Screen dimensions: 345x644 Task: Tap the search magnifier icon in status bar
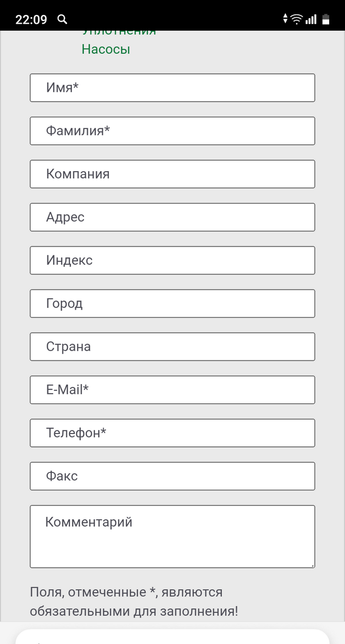pyautogui.click(x=62, y=19)
